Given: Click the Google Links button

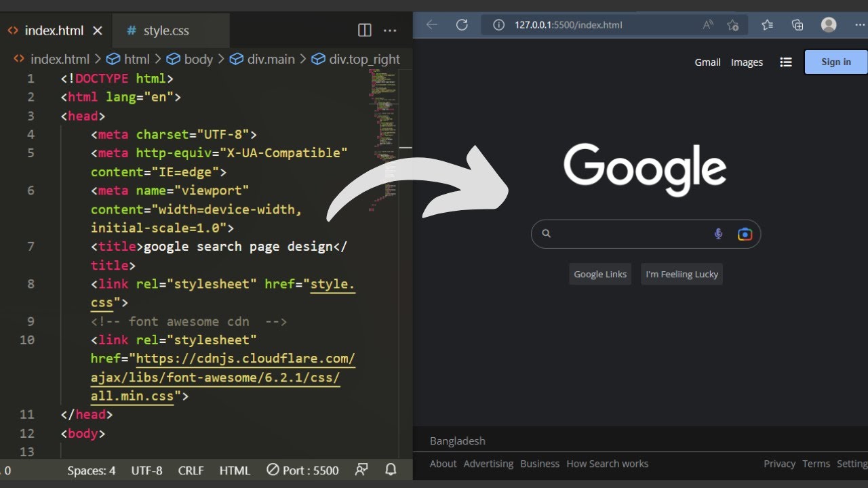Looking at the screenshot, I should click(x=600, y=274).
